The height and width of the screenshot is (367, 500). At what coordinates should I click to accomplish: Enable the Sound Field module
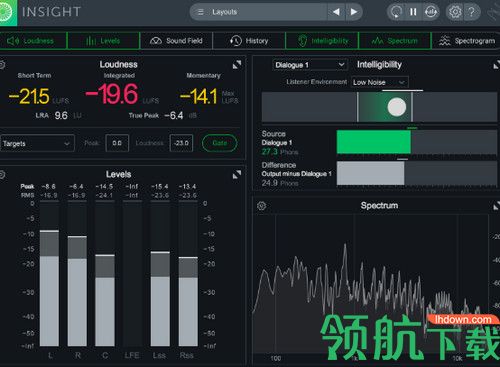point(176,41)
